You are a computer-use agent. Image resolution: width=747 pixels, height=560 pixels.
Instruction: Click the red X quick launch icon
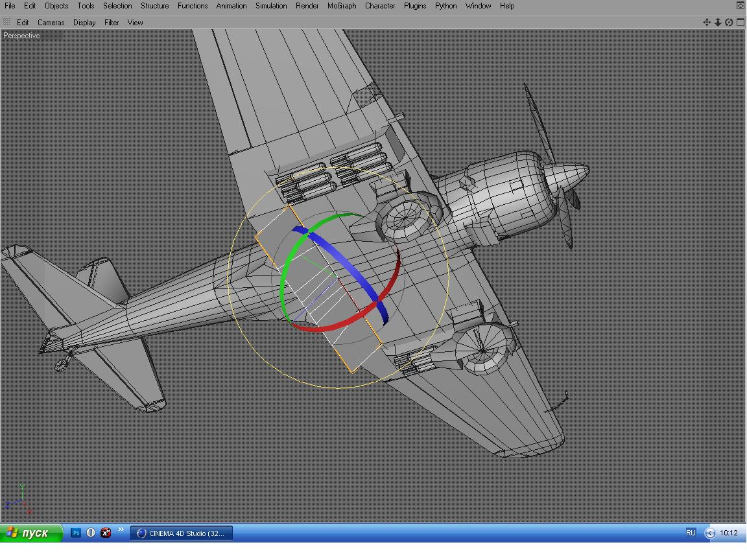pos(106,533)
